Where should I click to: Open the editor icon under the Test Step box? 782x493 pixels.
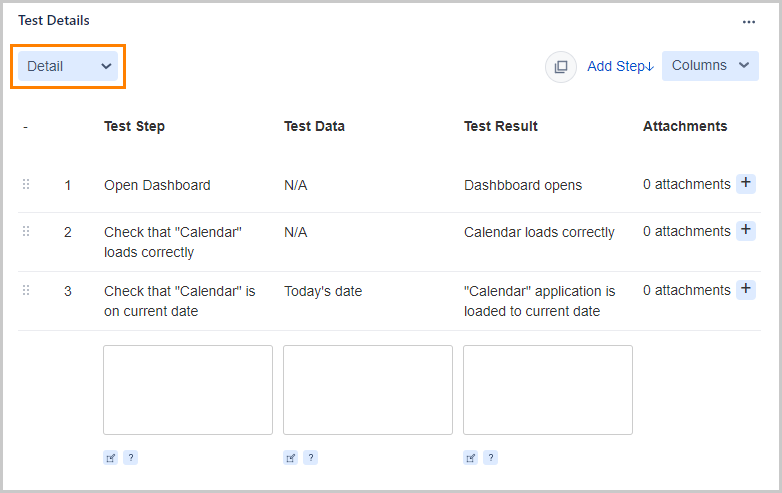point(111,458)
